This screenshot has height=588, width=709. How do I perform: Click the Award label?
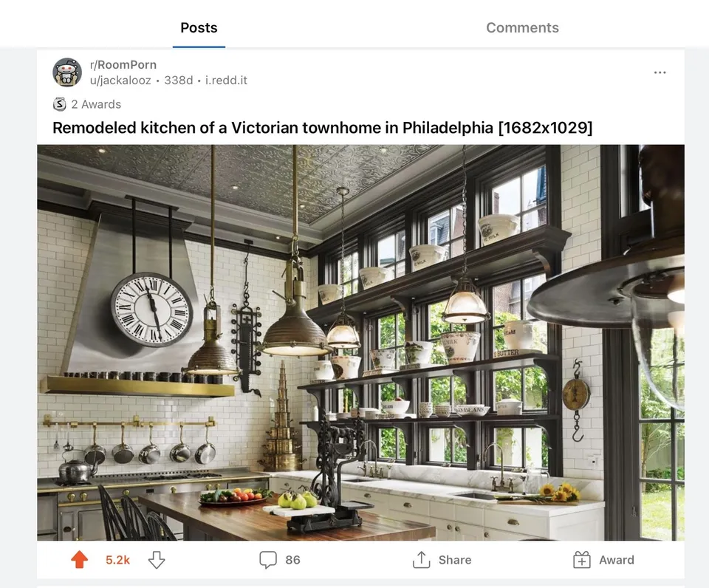[x=617, y=560]
